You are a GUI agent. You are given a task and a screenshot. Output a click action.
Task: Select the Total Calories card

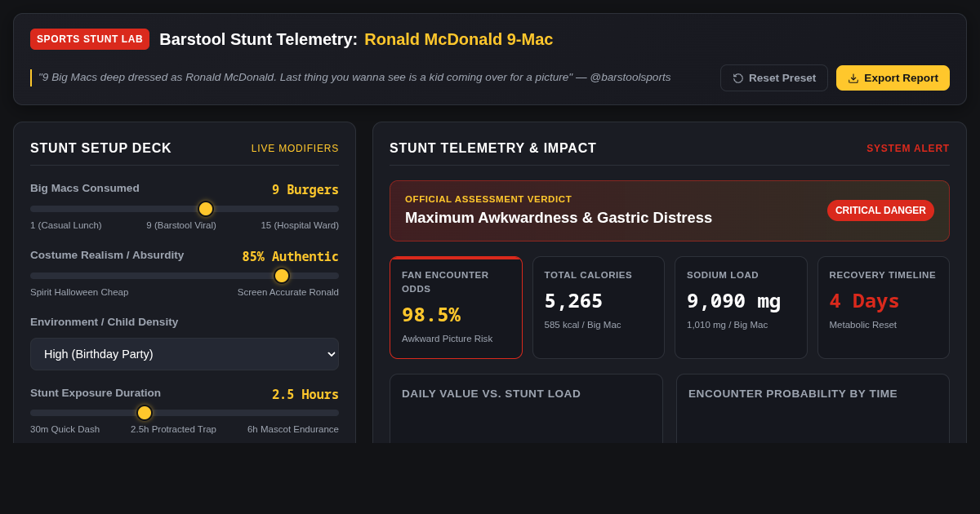pyautogui.click(x=599, y=308)
